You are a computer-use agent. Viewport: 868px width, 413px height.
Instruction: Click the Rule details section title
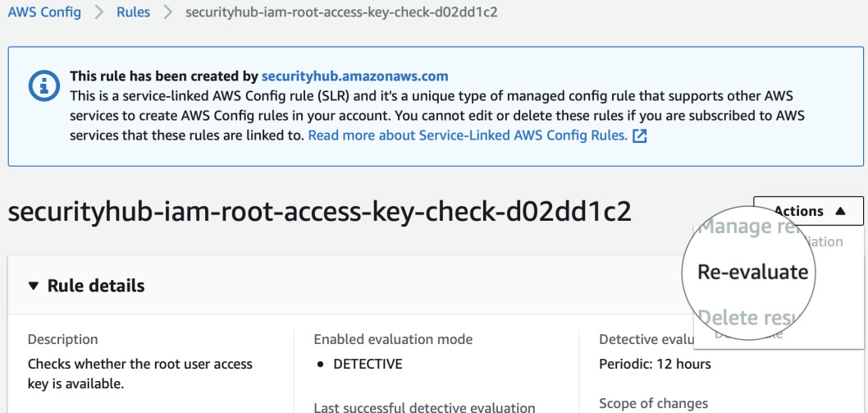pos(96,286)
